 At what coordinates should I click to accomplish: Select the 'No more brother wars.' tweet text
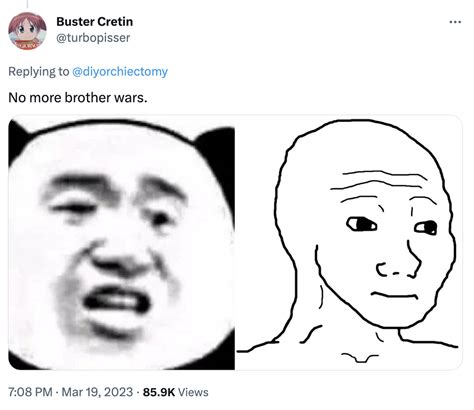tap(78, 98)
